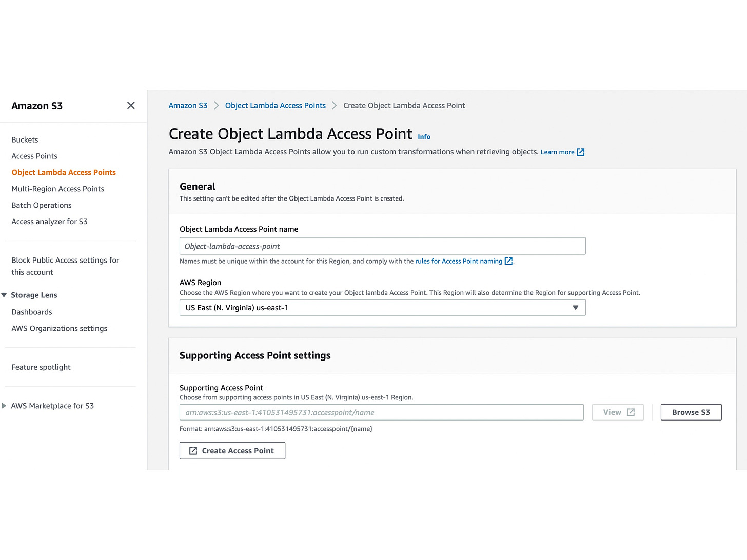Open the AWS Region dropdown

click(382, 308)
